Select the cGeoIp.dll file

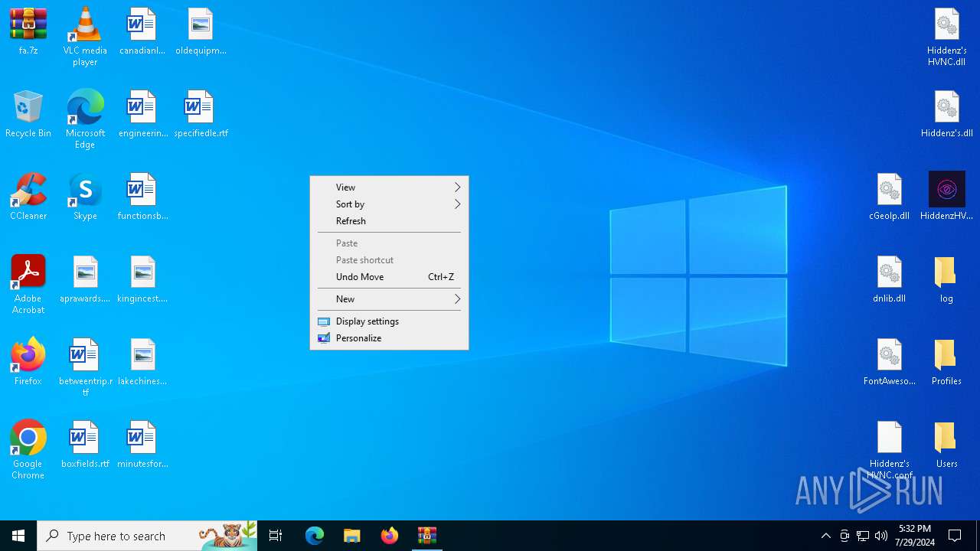tap(890, 197)
